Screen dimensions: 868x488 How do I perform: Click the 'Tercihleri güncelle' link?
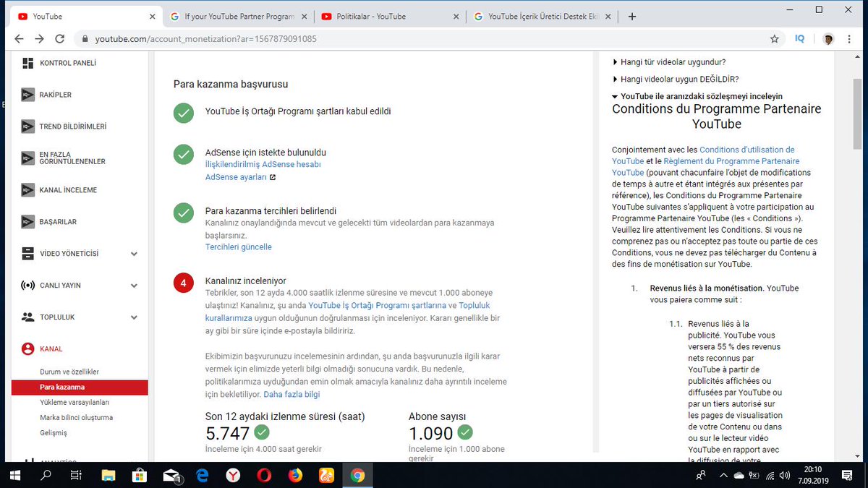(239, 247)
